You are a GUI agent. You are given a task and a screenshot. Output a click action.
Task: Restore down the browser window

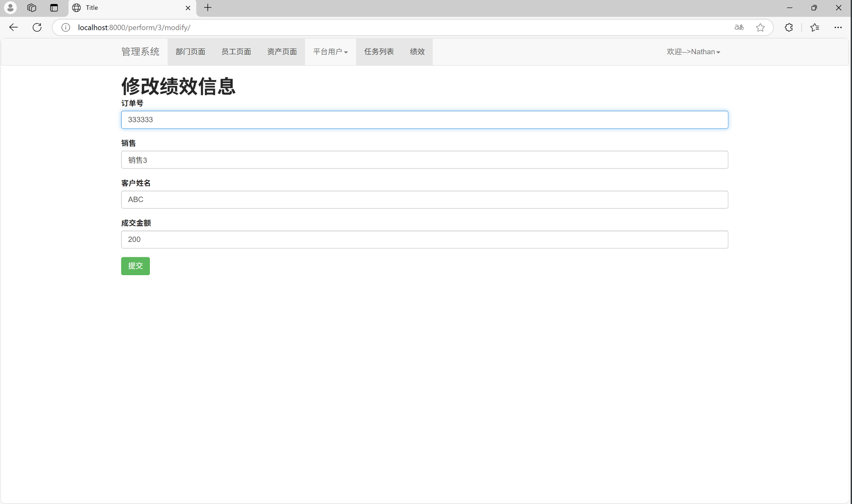814,8
